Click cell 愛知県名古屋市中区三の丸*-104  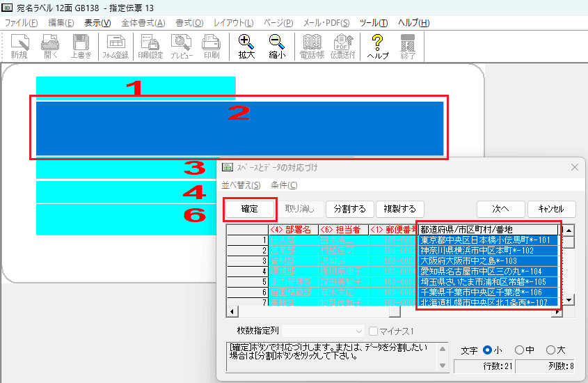(x=488, y=272)
